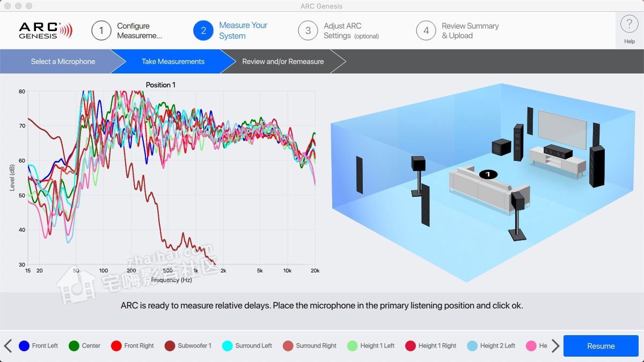This screenshot has width=644, height=362.
Task: Toggle Front Right red legend swatch
Action: (116, 346)
